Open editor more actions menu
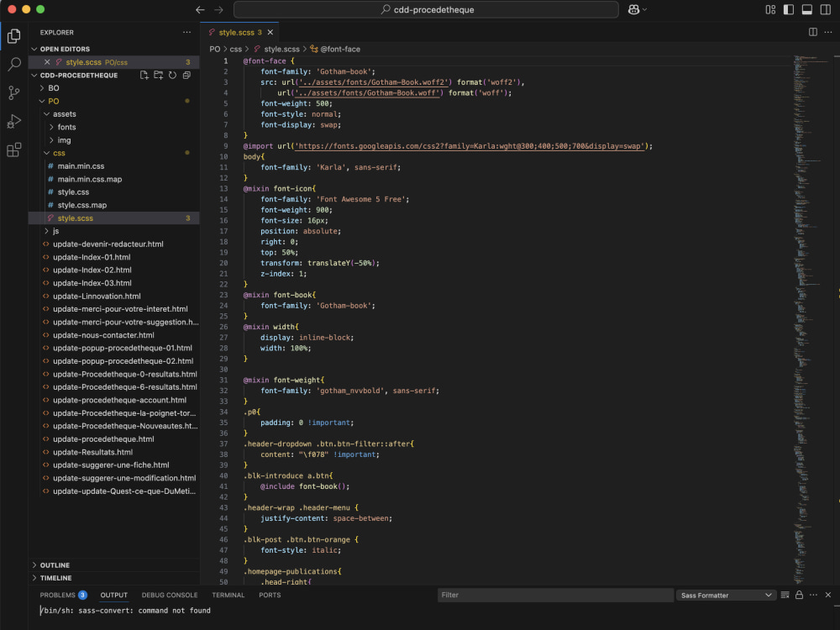840x630 pixels. point(828,32)
